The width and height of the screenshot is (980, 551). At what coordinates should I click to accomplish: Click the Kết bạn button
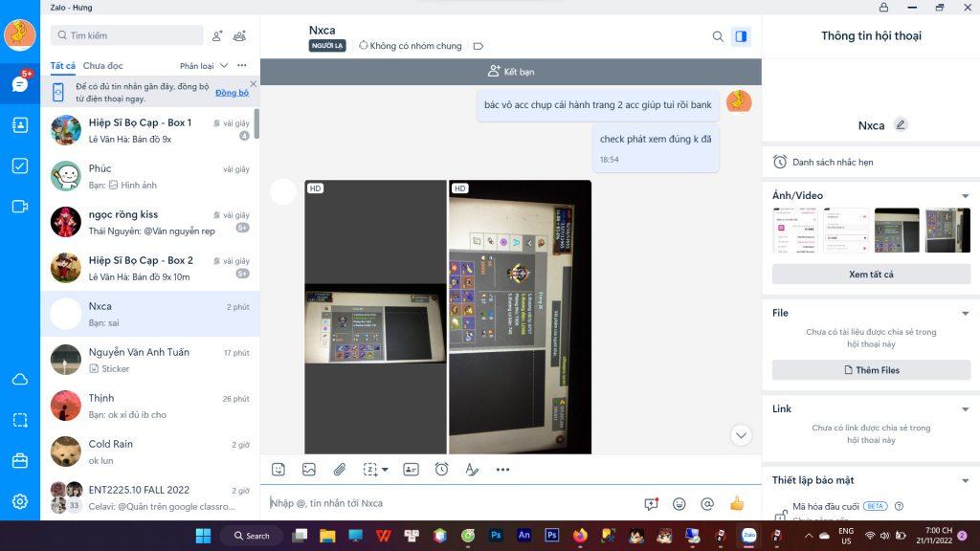tap(511, 72)
